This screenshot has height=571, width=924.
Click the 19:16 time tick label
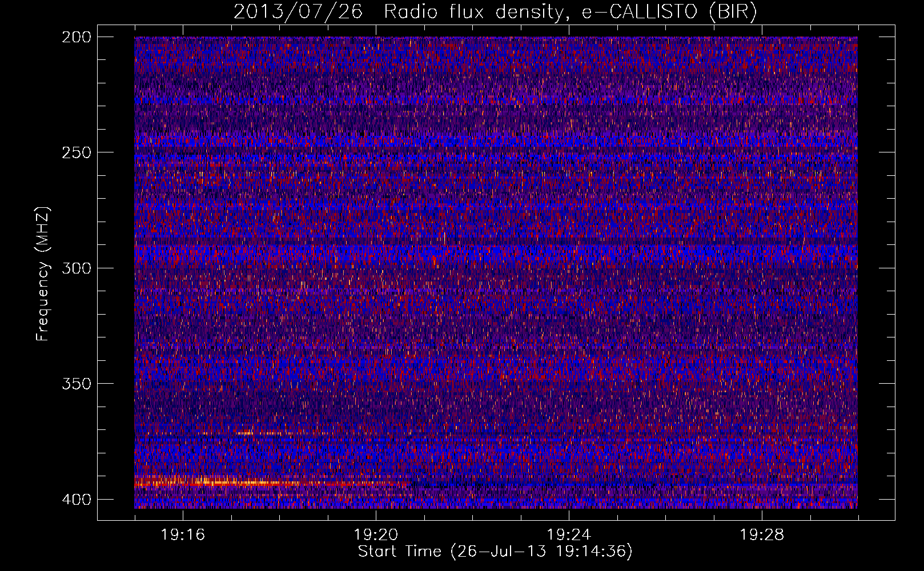click(183, 535)
